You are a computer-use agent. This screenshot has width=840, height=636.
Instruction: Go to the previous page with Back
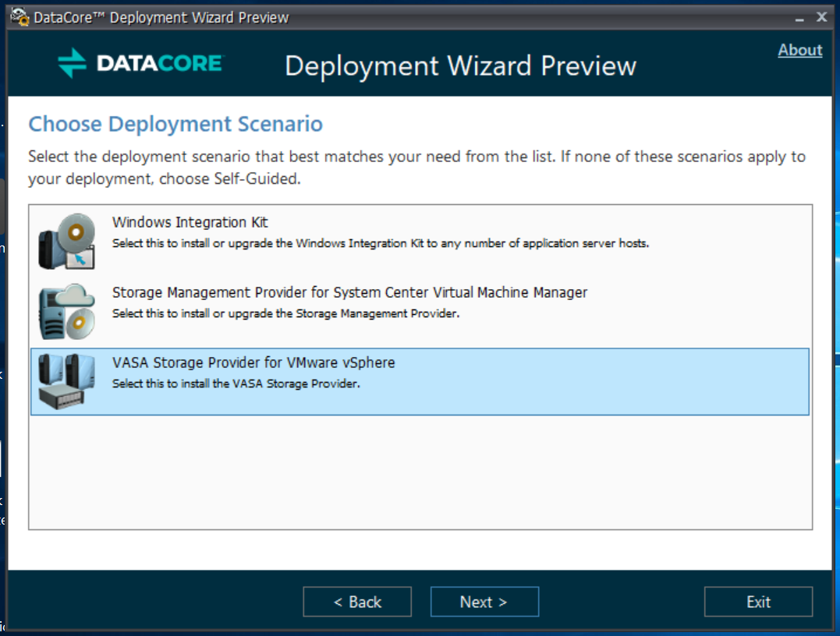(357, 602)
